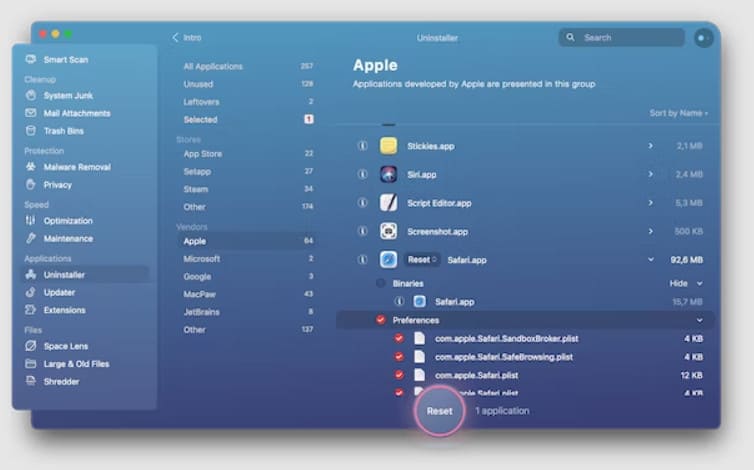
Task: Click the Search field
Action: click(x=620, y=38)
